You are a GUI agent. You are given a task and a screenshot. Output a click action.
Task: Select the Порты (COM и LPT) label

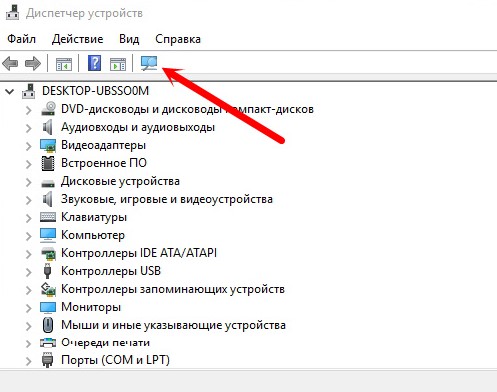click(115, 360)
